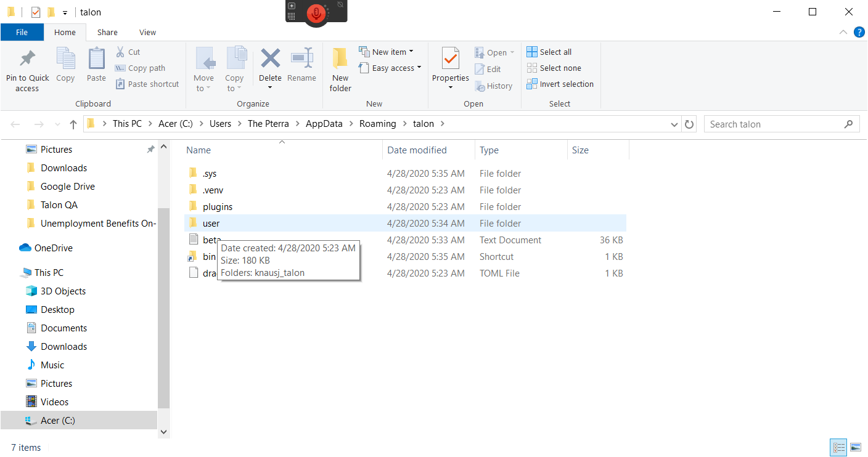Click Pin to Quick access icon
The width and height of the screenshot is (868, 457).
27,59
